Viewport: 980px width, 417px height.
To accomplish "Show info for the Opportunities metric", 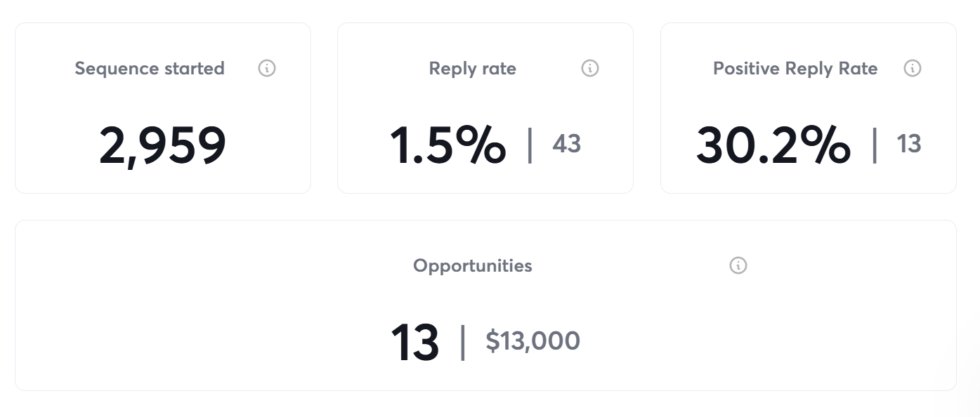I will click(738, 265).
